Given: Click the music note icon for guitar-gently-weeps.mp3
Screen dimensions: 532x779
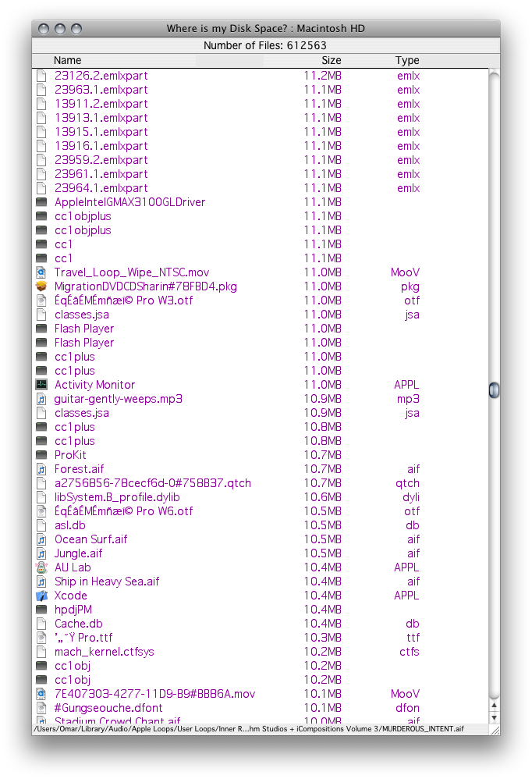Looking at the screenshot, I should pos(41,399).
